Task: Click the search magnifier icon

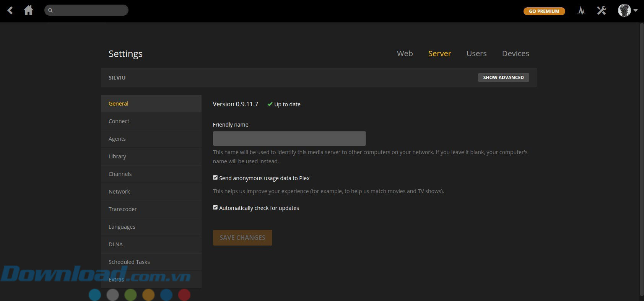Action: click(50, 10)
